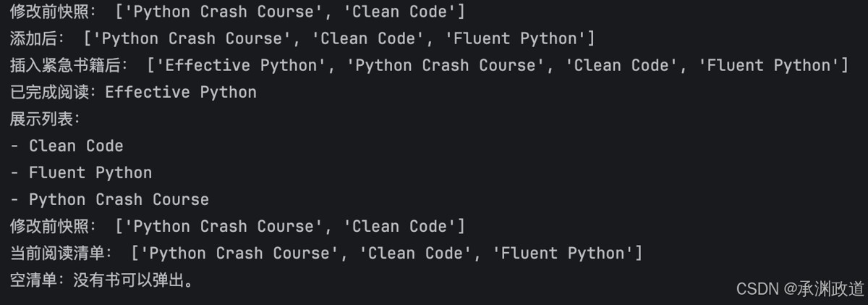Select the '- Fluent Python' bullet line
This screenshot has height=305, width=868.
pos(81,172)
